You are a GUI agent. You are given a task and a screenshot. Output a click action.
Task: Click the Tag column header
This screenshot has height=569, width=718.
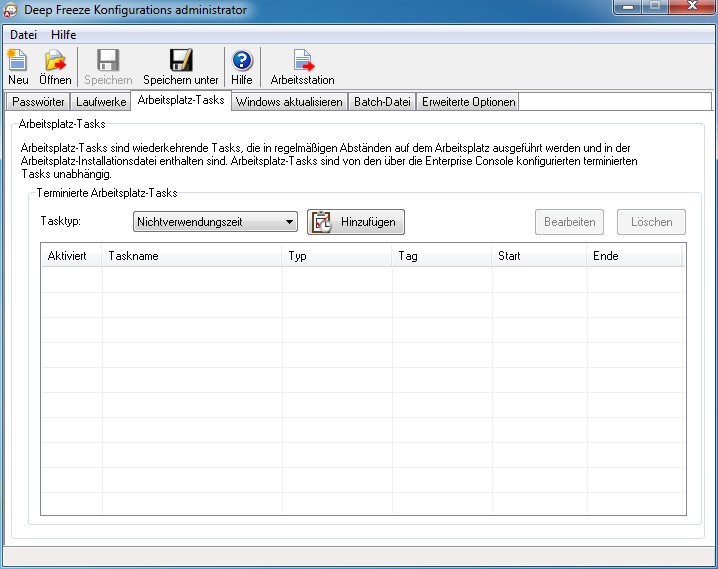pyautogui.click(x=442, y=256)
